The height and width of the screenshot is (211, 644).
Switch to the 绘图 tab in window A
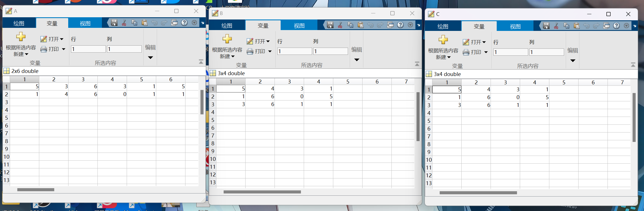(x=19, y=23)
